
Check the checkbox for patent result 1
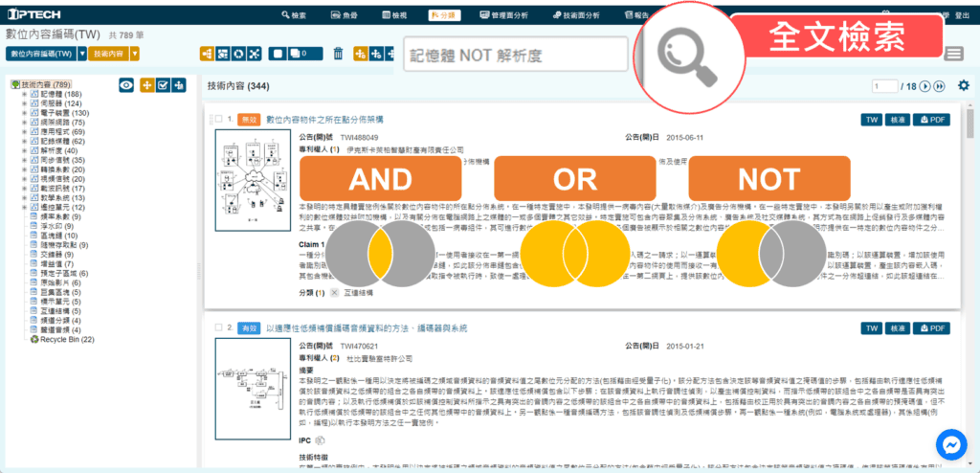point(217,120)
